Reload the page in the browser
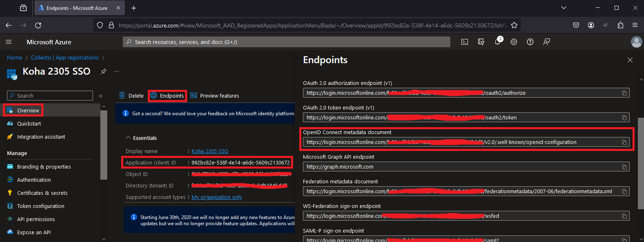Image resolution: width=644 pixels, height=242 pixels. 38,25
